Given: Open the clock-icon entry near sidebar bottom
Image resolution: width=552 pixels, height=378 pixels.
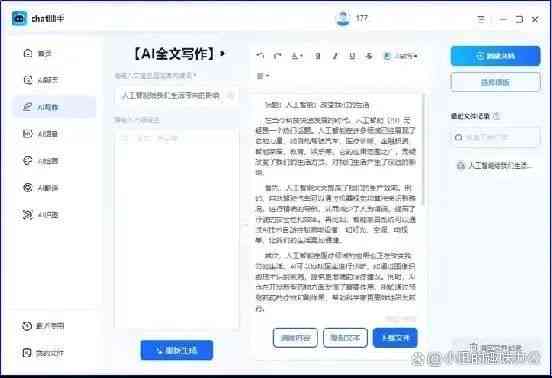Looking at the screenshot, I should (43, 326).
